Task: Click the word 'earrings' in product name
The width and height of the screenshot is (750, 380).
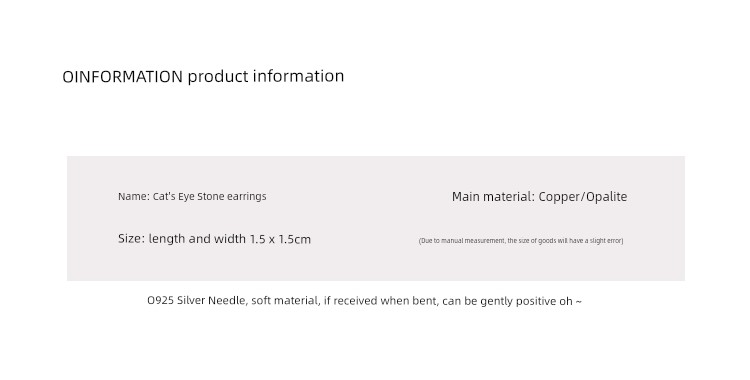Action: tap(247, 197)
